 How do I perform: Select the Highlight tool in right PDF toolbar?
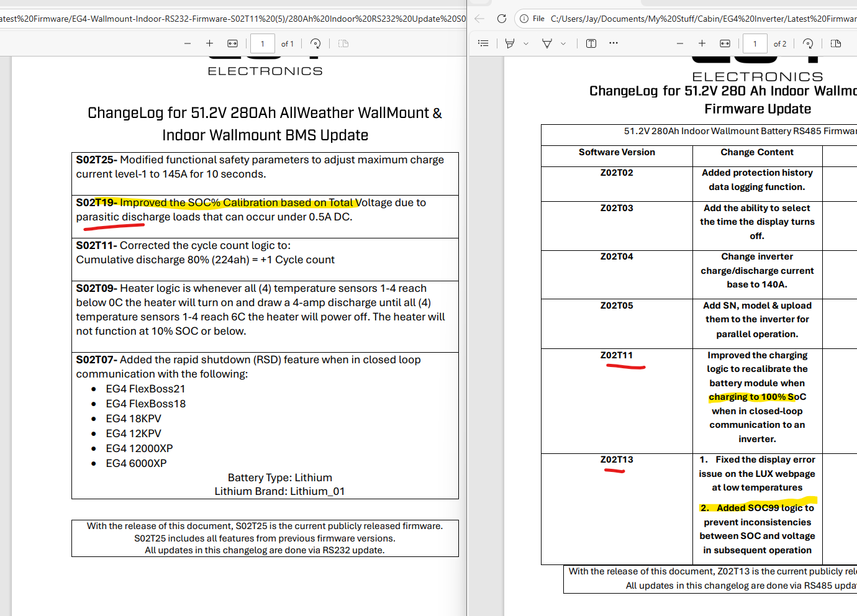pos(510,43)
